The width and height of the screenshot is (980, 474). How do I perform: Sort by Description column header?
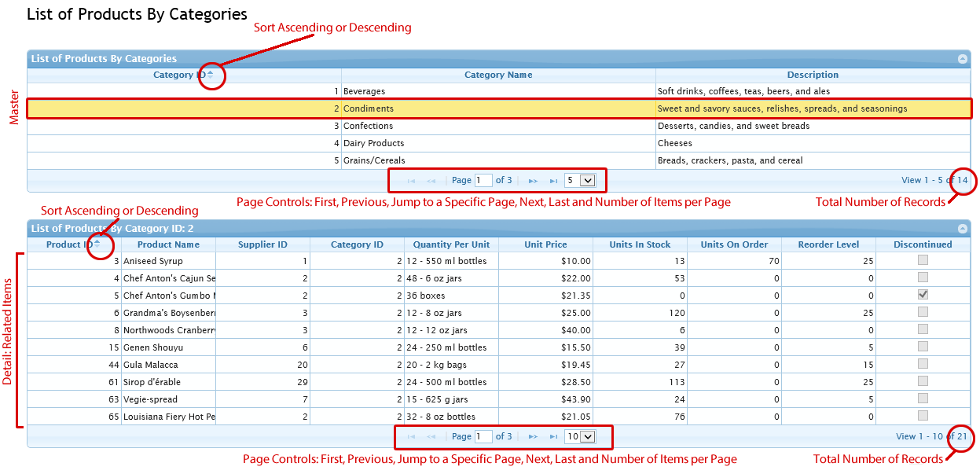(813, 75)
